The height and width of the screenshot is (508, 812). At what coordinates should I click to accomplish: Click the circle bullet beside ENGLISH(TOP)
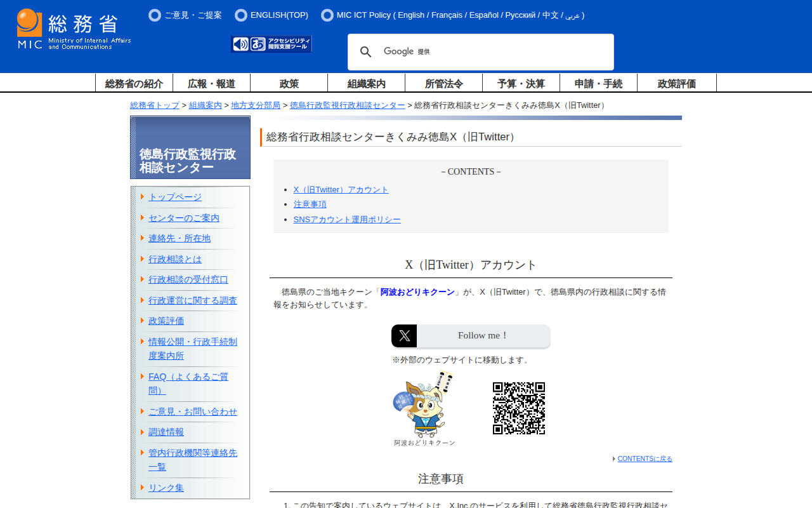coord(241,15)
